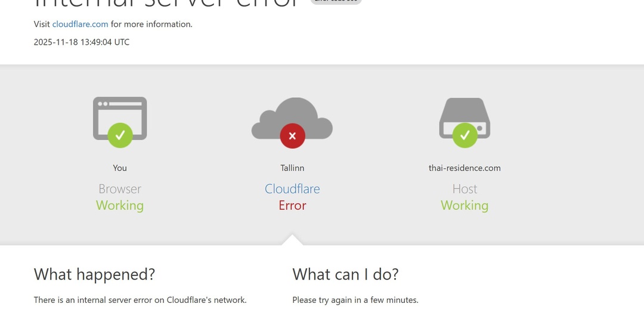The height and width of the screenshot is (322, 644).
Task: Click the 'Host' label
Action: click(465, 189)
